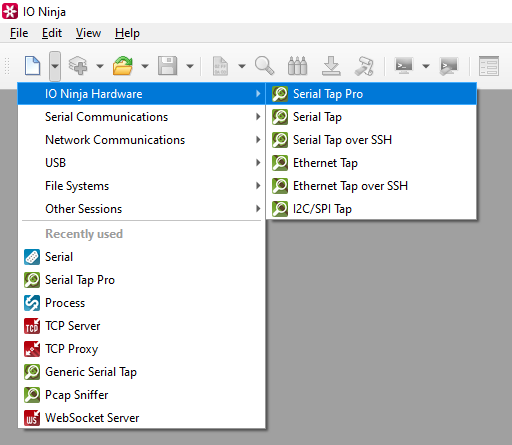Click the IO Ninja application logo
The image size is (512, 445).
pyautogui.click(x=10, y=11)
